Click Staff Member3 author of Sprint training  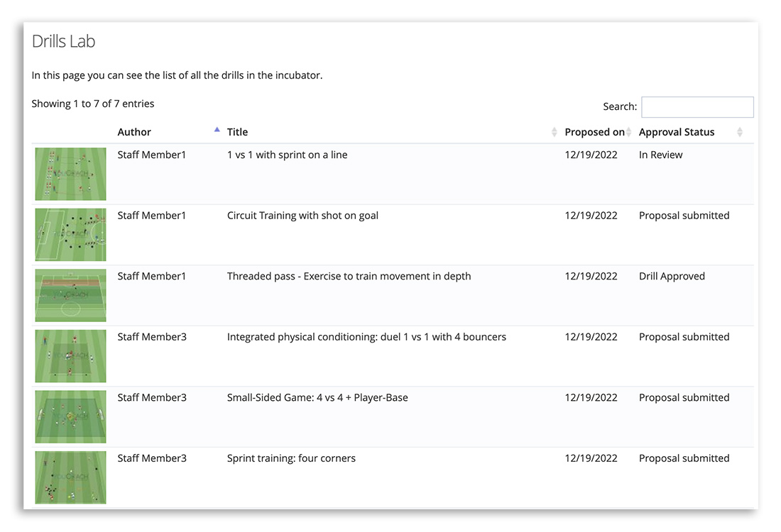click(x=152, y=458)
